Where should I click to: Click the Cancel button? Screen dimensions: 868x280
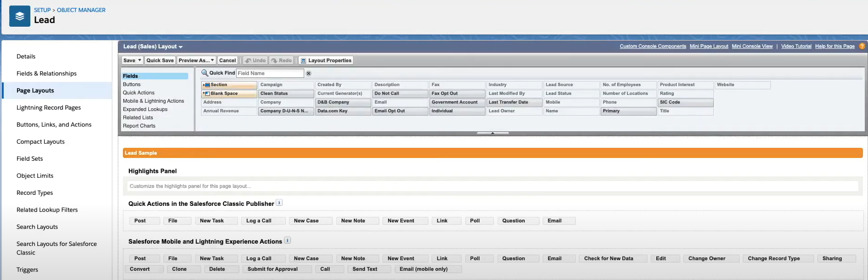[227, 60]
